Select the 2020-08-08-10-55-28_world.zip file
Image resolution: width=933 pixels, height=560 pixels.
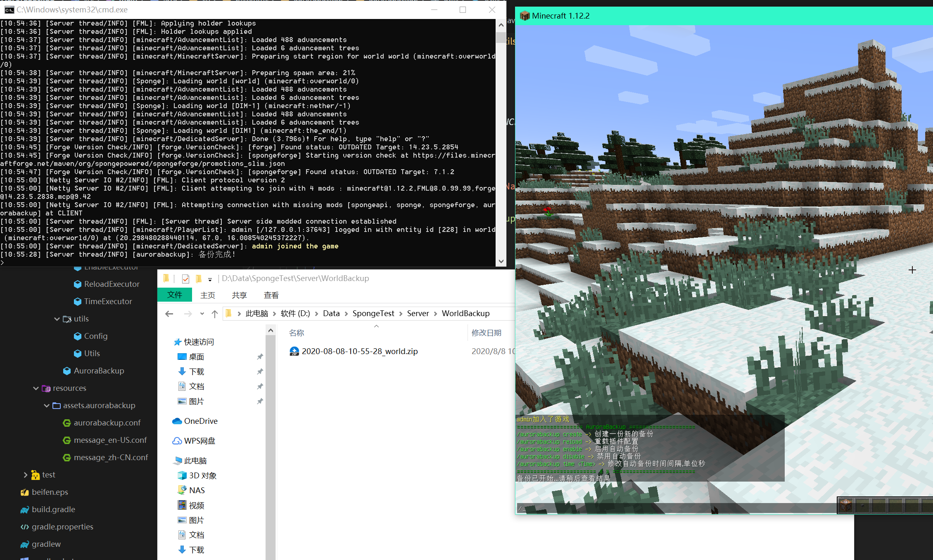pyautogui.click(x=359, y=351)
